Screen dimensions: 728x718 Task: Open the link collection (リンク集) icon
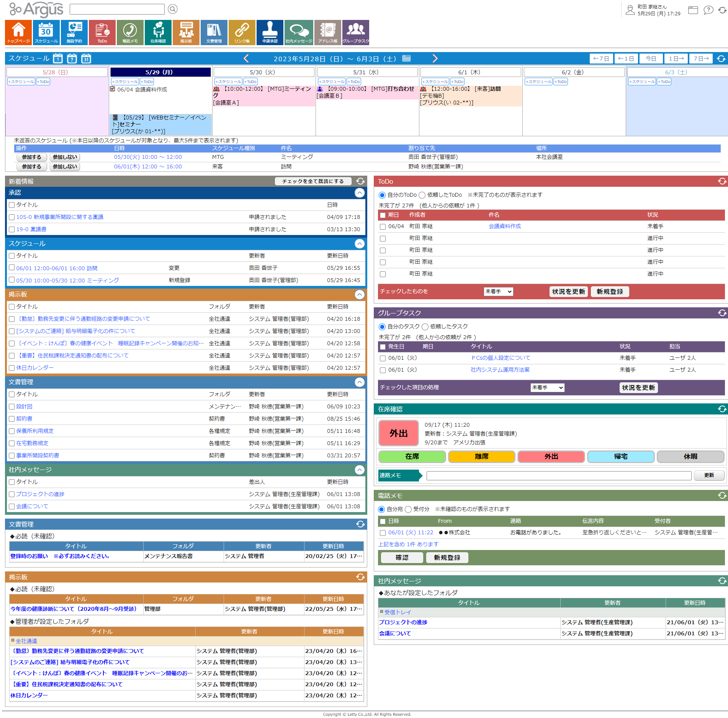coord(242,33)
